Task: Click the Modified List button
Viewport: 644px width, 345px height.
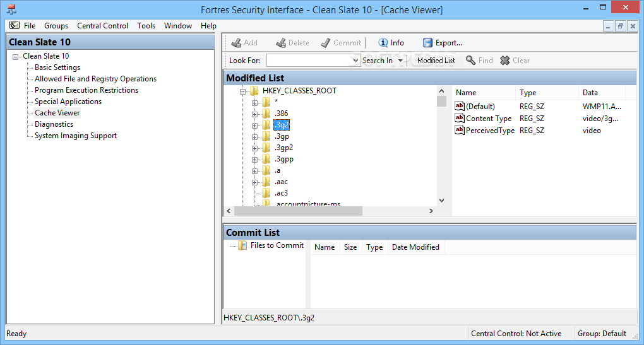Action: pyautogui.click(x=436, y=61)
